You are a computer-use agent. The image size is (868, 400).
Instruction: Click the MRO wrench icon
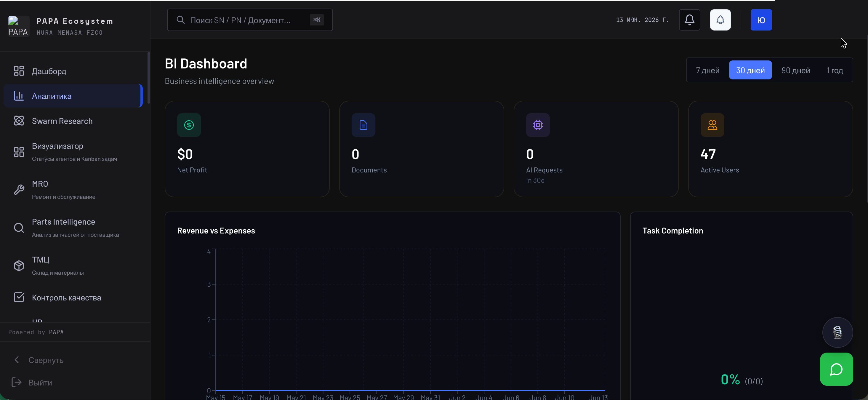tap(19, 190)
